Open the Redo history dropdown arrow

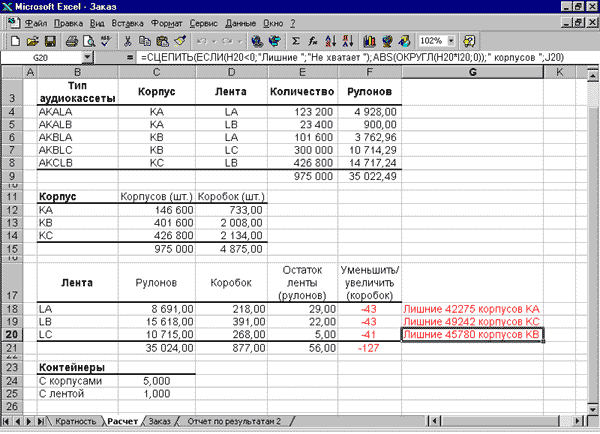(240, 41)
